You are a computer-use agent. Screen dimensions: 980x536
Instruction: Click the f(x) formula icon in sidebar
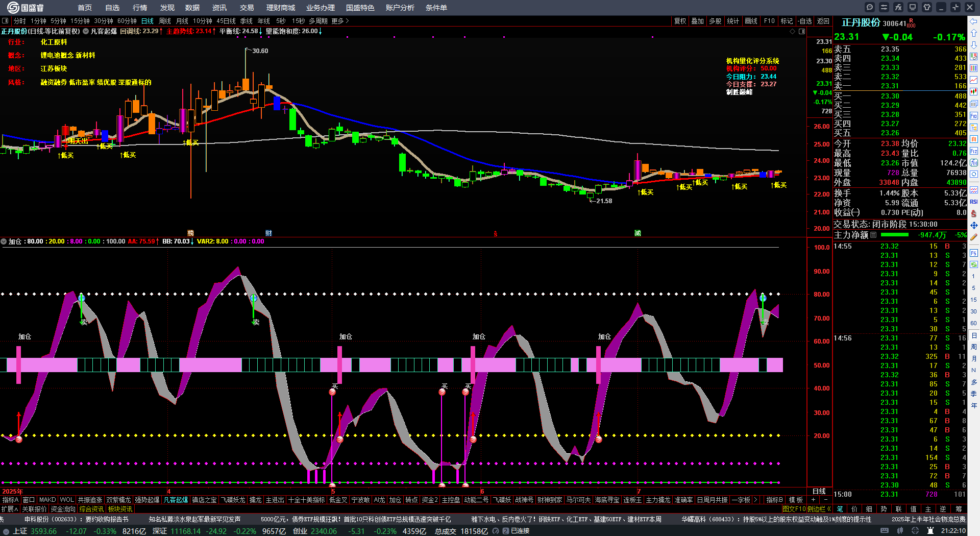[974, 163]
